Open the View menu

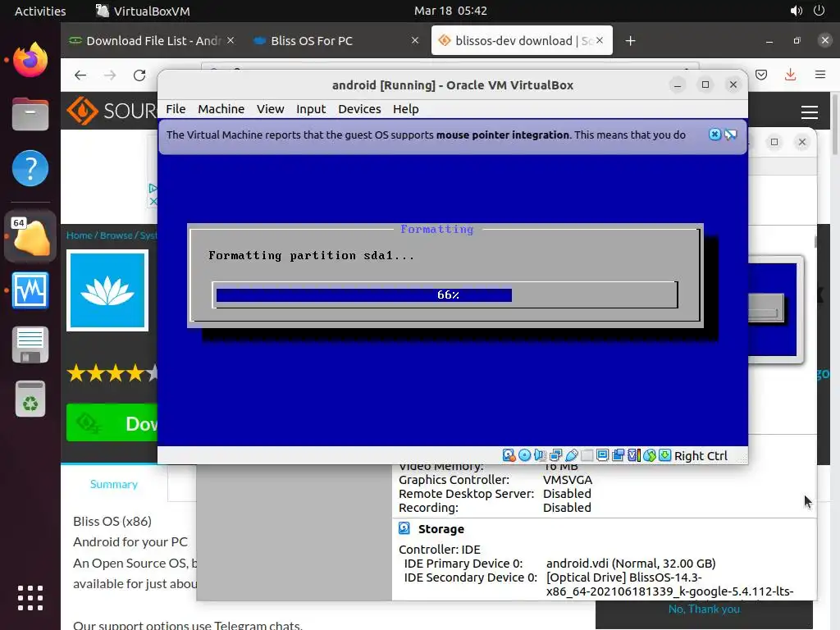tap(271, 109)
